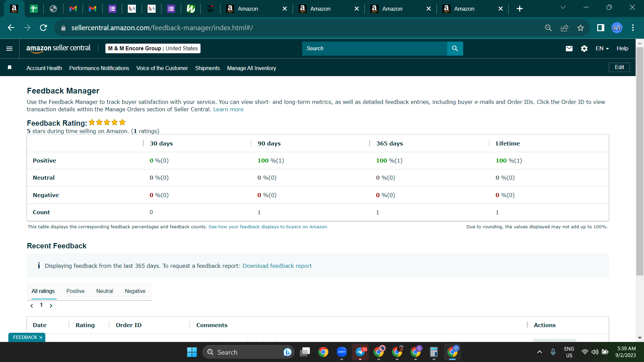Select the Neutral feedback tab
The image size is (644, 362).
point(105,291)
